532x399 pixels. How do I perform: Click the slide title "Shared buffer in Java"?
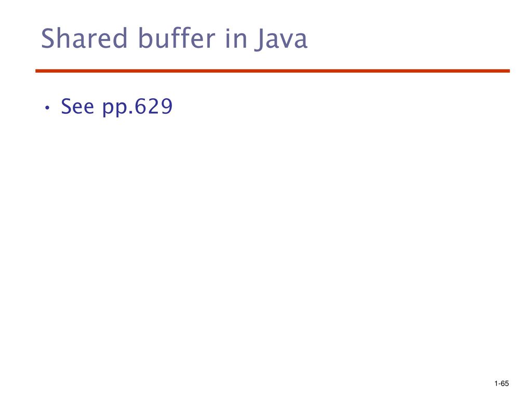click(174, 38)
